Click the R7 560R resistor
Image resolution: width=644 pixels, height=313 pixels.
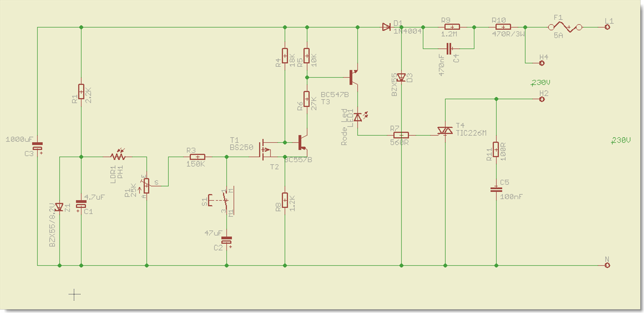tap(401, 135)
